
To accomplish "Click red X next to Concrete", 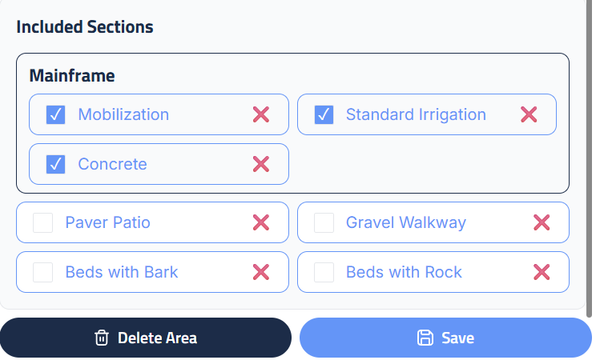I will click(261, 164).
